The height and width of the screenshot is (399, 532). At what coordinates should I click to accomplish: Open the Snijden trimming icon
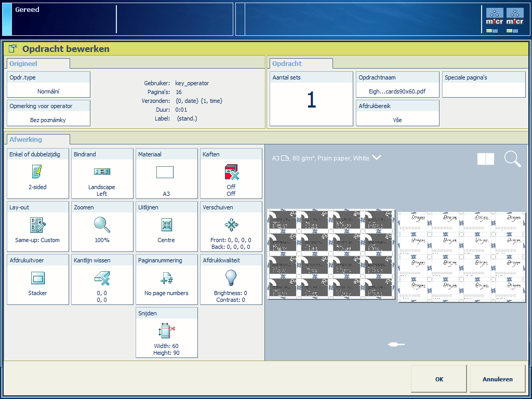tap(166, 331)
